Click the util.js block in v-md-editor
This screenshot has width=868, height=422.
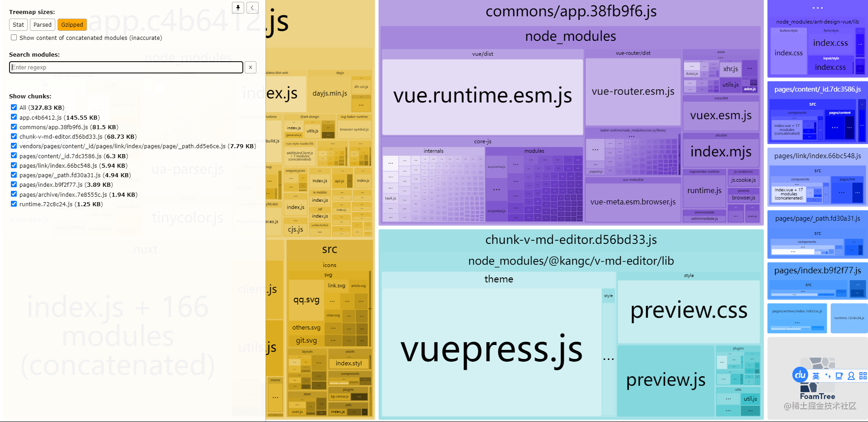pyautogui.click(x=750, y=399)
